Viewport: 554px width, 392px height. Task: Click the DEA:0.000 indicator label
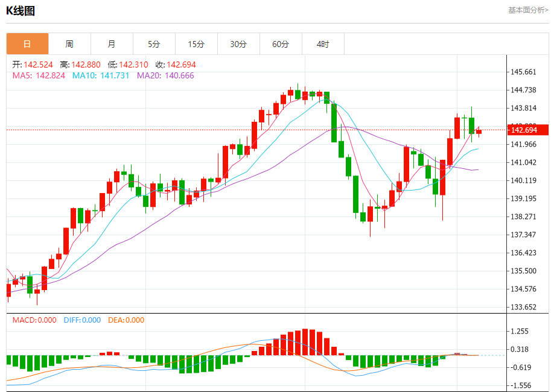click(x=126, y=320)
